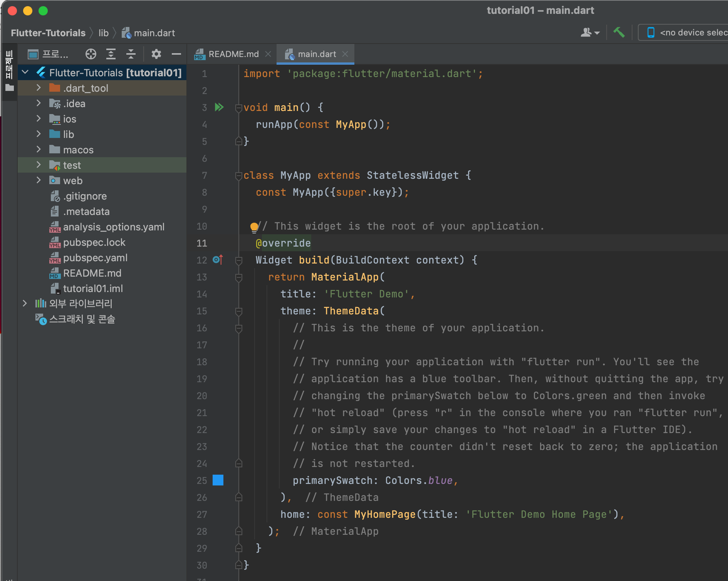728x581 pixels.
Task: Click the intention lightbulb icon
Action: (254, 227)
